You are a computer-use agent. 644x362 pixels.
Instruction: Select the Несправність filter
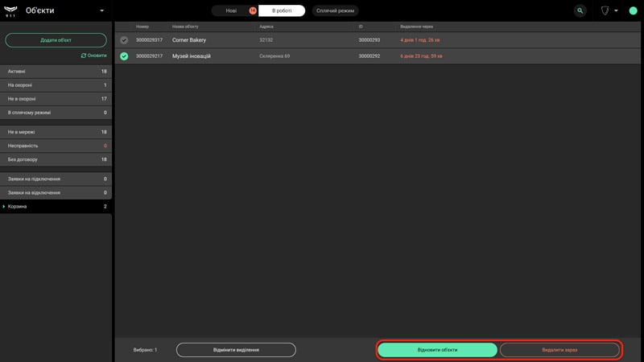tap(56, 146)
